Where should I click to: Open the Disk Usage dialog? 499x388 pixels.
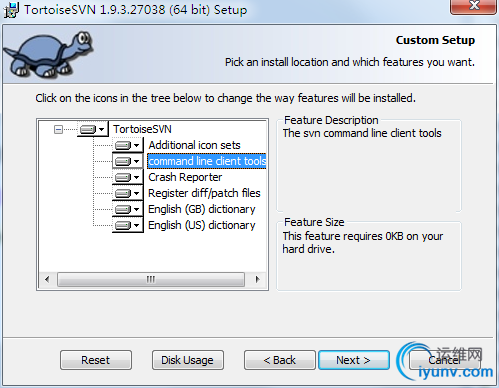(x=188, y=360)
